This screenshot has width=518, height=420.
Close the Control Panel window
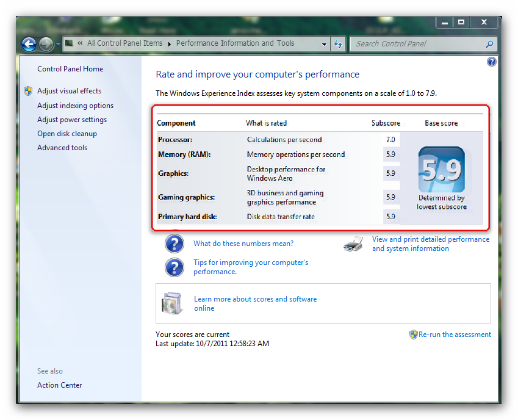pyautogui.click(x=484, y=22)
